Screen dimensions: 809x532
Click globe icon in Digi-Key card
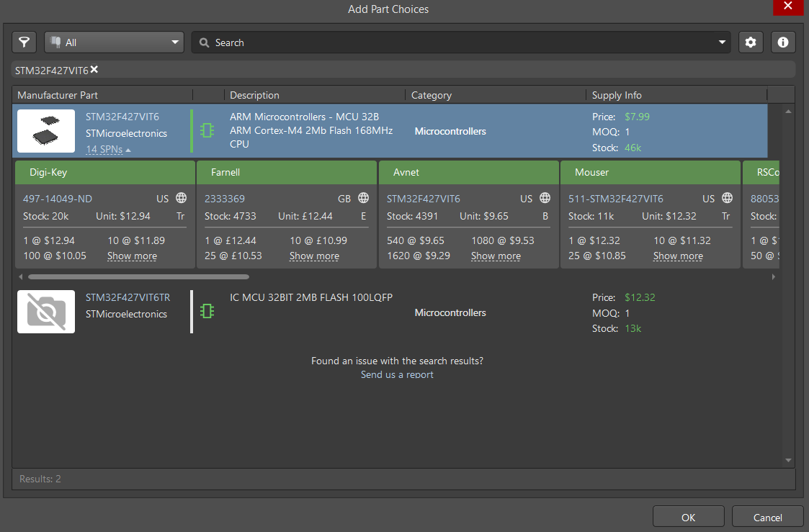pos(181,199)
